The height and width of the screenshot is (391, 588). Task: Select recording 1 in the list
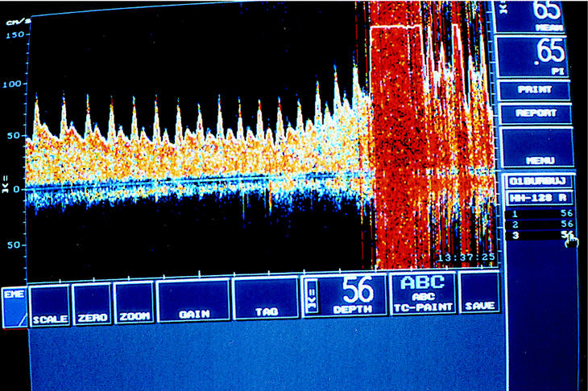540,214
